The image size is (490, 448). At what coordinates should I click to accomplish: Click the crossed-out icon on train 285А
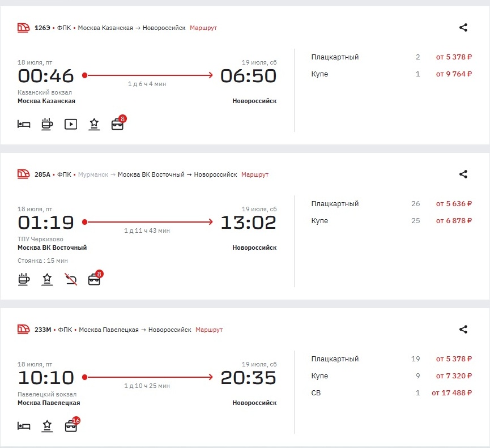tap(71, 279)
